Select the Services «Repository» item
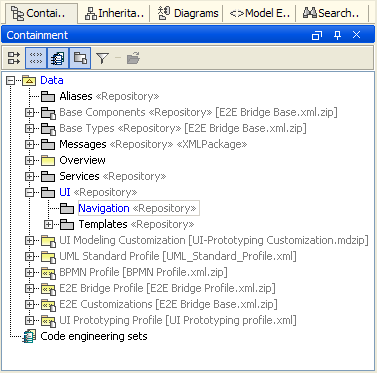 tap(113, 176)
